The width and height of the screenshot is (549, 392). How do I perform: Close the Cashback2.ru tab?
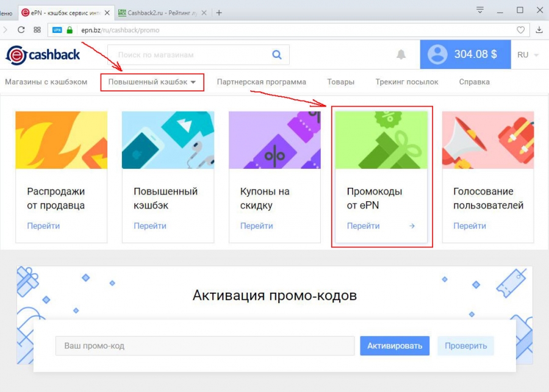[x=204, y=13]
